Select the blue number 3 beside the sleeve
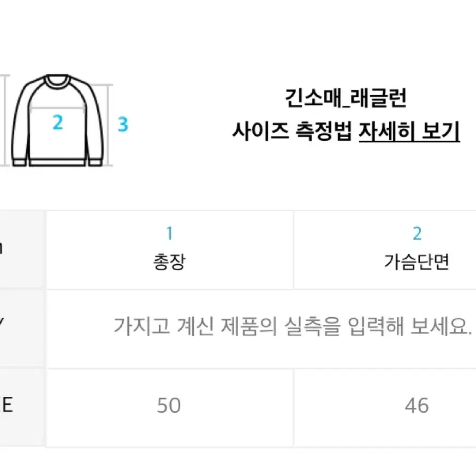 click(x=123, y=124)
